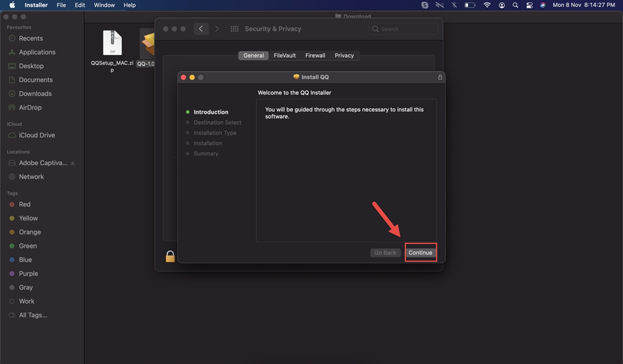The width and height of the screenshot is (623, 364).
Task: Open the File menu
Action: click(x=61, y=5)
